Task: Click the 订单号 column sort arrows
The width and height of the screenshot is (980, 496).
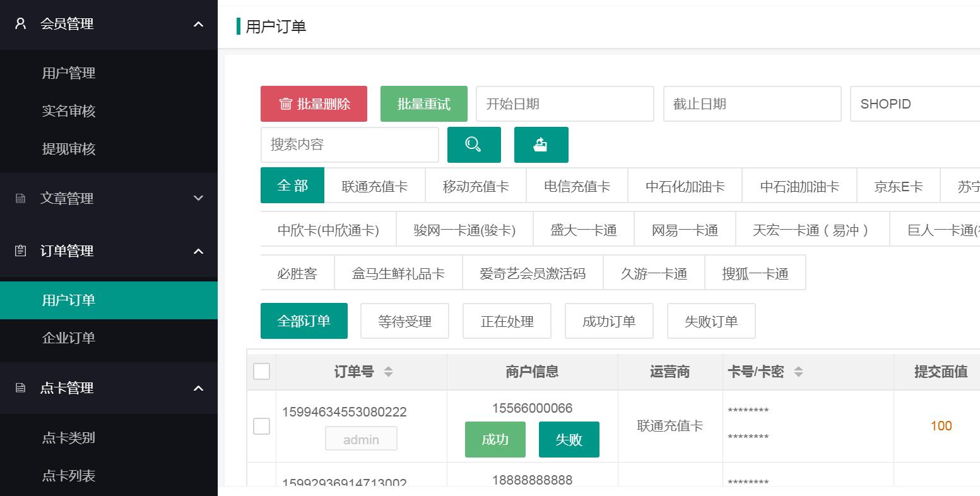Action: pos(388,372)
